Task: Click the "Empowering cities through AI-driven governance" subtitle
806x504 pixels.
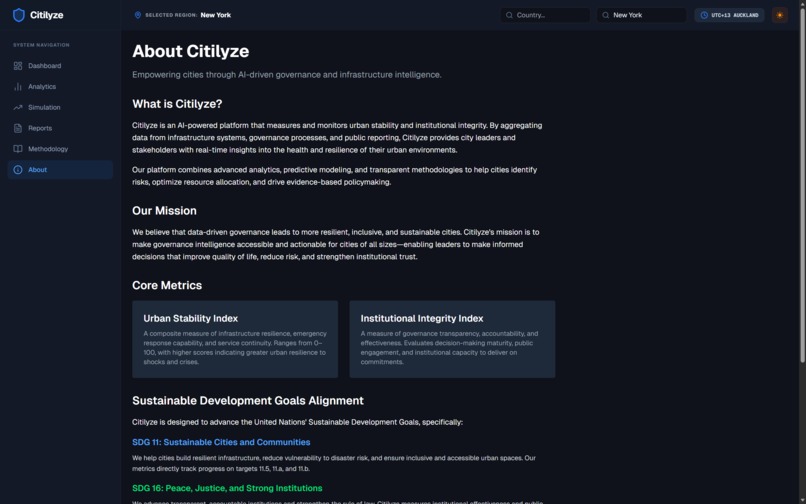Action: (x=287, y=75)
